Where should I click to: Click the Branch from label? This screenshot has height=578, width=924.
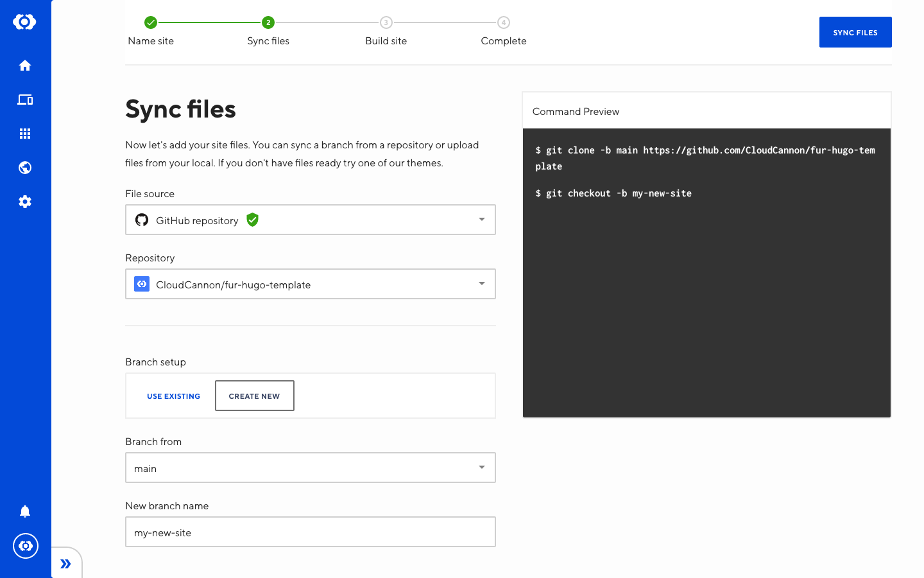coord(153,442)
